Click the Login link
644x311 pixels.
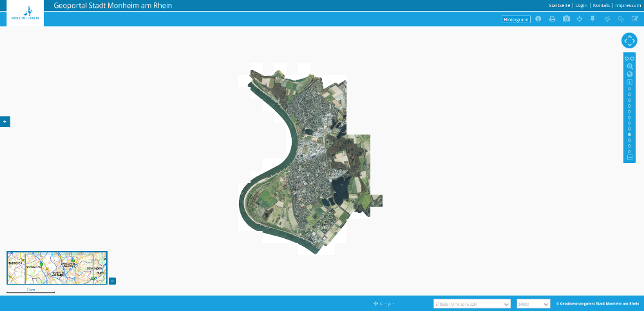click(x=581, y=5)
